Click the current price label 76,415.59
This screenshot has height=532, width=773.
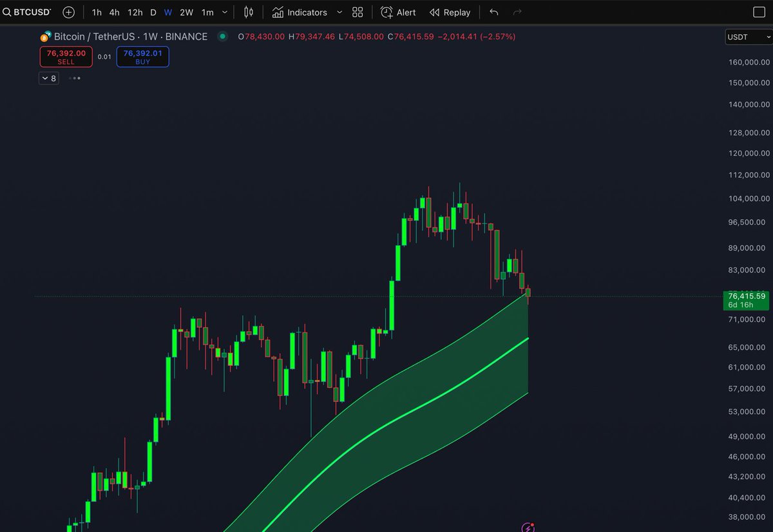point(747,296)
